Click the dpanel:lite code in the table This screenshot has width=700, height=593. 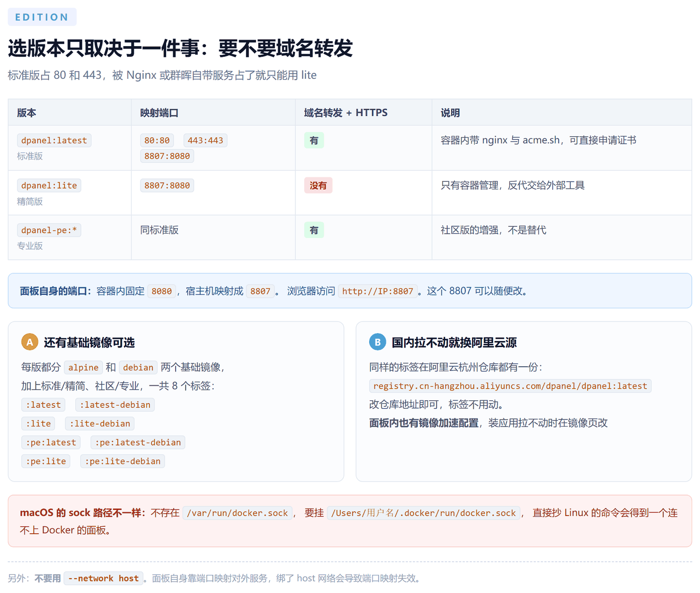[49, 185]
